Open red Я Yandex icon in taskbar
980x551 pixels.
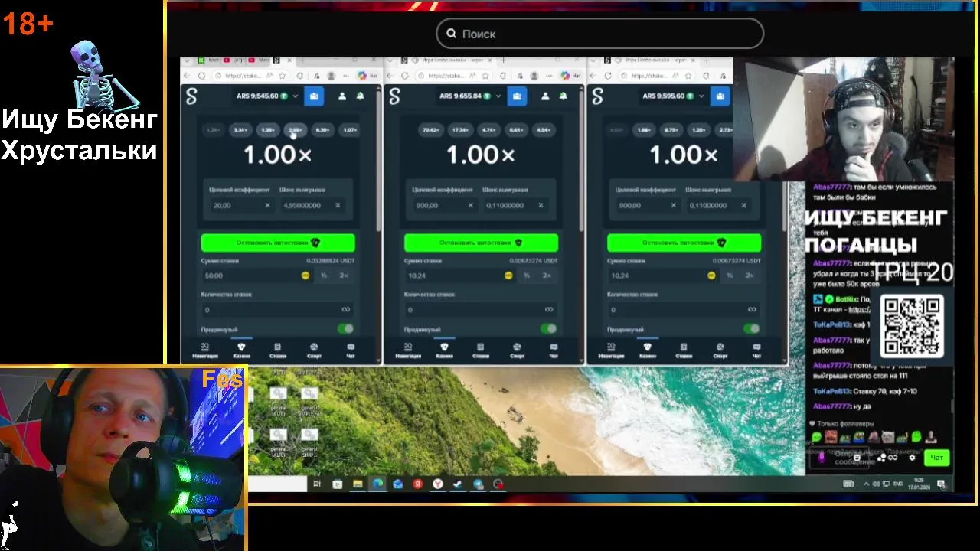(x=417, y=484)
